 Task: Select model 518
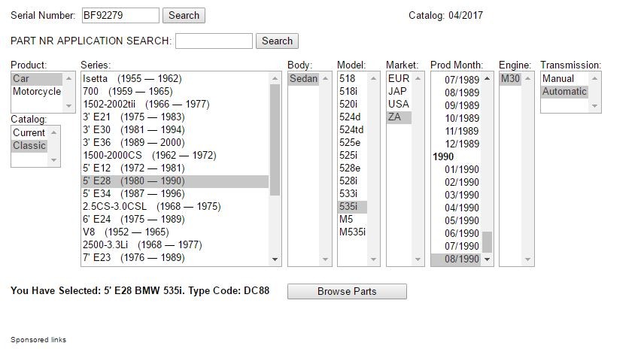click(x=352, y=78)
